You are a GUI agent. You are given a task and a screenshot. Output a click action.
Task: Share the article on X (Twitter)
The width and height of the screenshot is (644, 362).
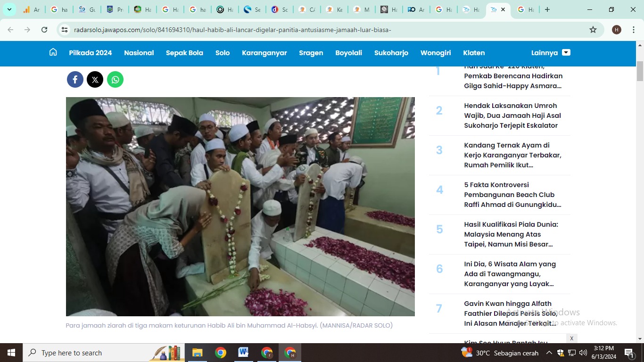click(x=95, y=79)
